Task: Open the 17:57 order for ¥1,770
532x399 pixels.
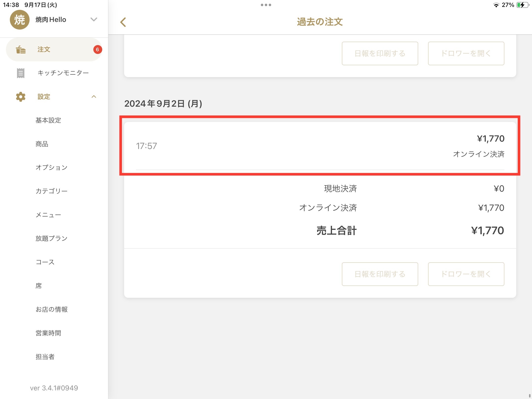Action: click(320, 146)
